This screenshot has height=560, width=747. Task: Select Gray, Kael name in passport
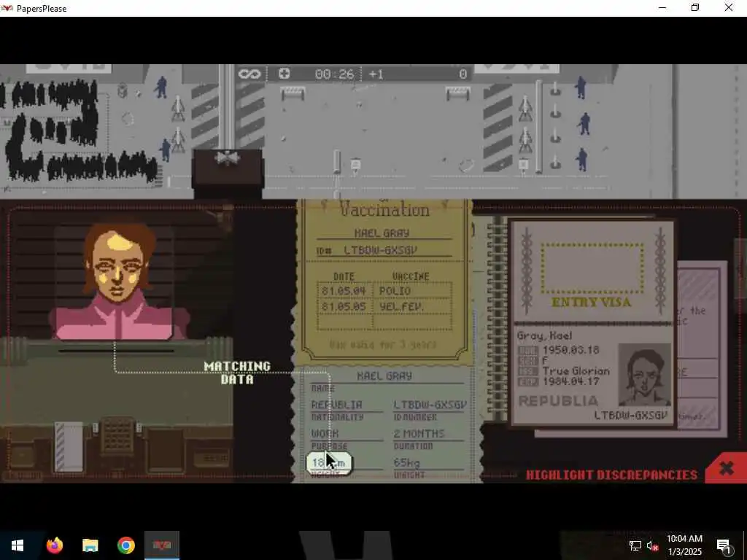pyautogui.click(x=544, y=335)
